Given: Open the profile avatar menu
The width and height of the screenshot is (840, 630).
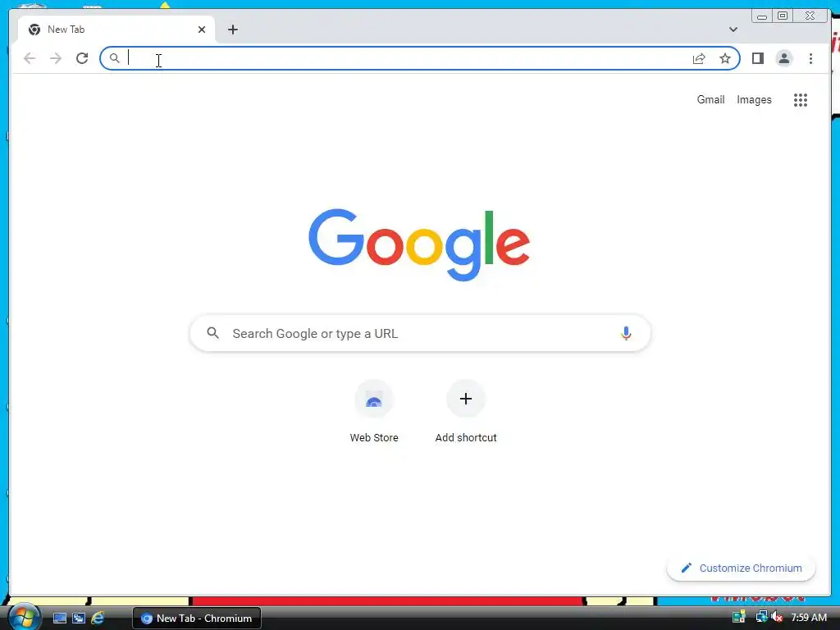Looking at the screenshot, I should [x=783, y=58].
